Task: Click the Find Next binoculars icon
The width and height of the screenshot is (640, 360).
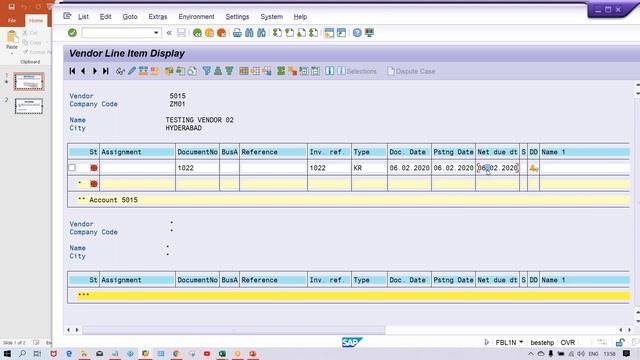Action: (262, 33)
